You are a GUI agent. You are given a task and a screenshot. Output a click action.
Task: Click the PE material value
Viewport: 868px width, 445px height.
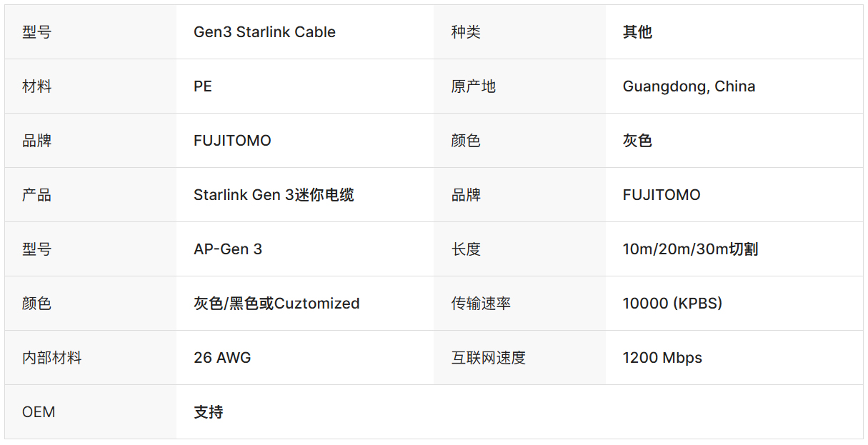point(203,86)
